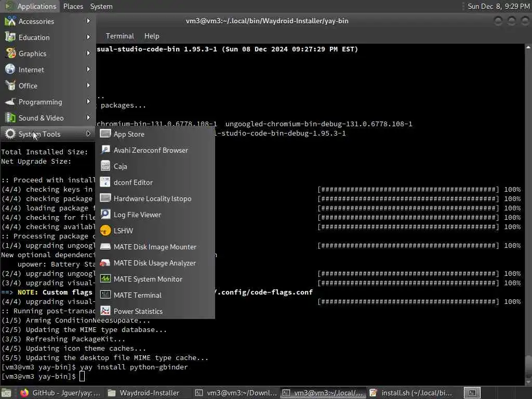Switch to vm3@vm3:~/.local/ taskbar window
This screenshot has height=399, width=532.
click(324, 393)
